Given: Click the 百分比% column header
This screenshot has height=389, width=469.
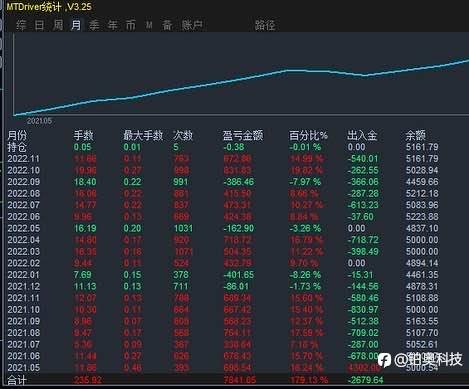Looking at the screenshot, I should tap(308, 135).
